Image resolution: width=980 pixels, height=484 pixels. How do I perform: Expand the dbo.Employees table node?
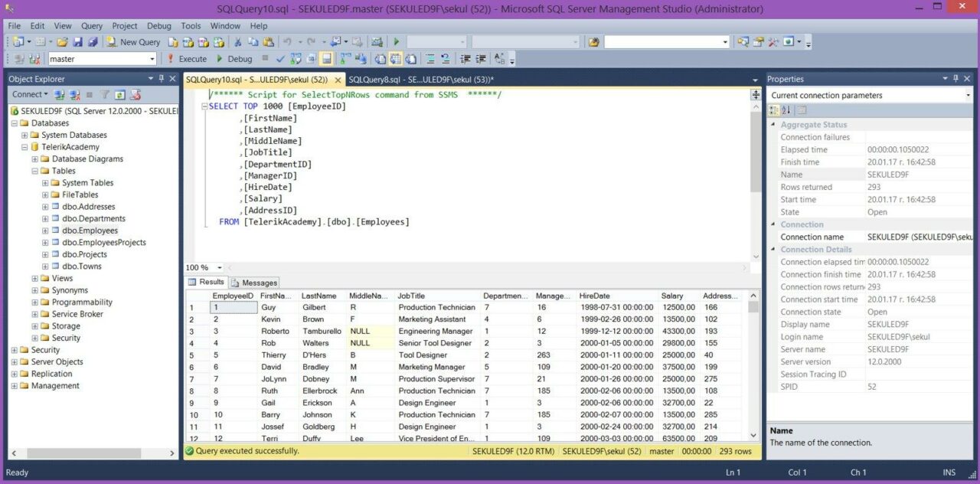pos(45,231)
